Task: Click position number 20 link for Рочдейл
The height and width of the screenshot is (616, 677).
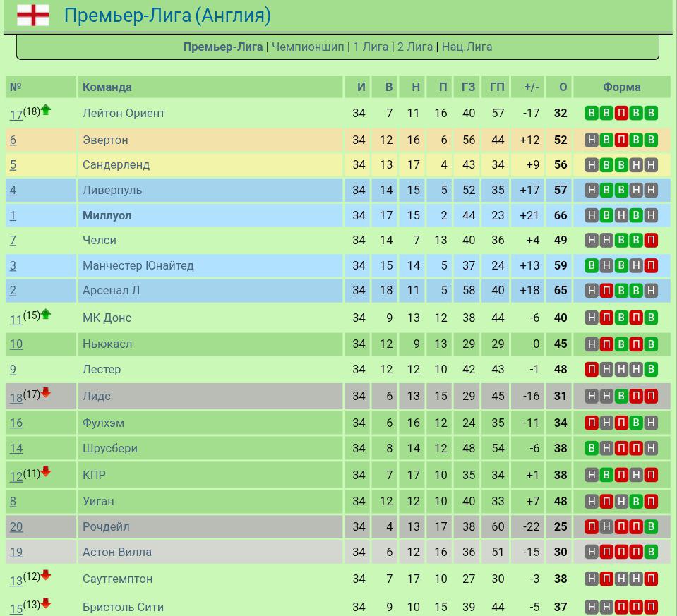Action: pyautogui.click(x=16, y=526)
